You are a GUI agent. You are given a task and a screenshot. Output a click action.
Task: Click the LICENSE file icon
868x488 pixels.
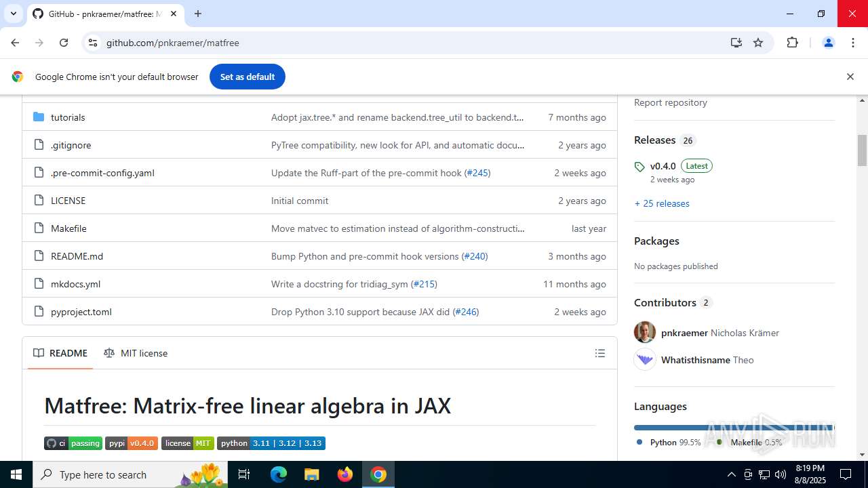point(39,201)
